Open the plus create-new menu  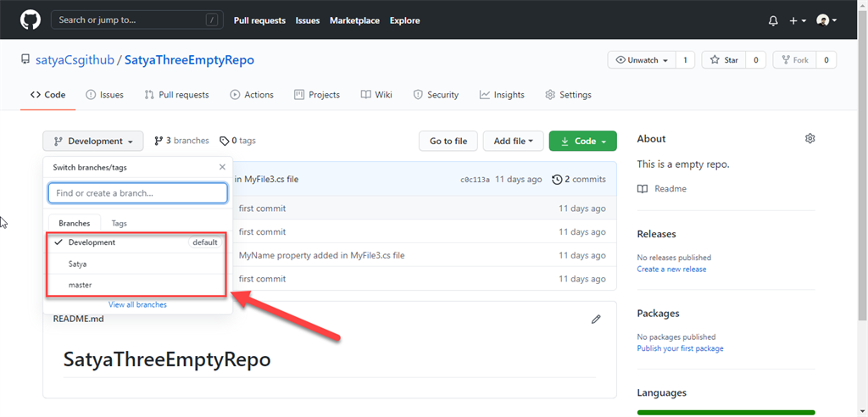coord(797,20)
